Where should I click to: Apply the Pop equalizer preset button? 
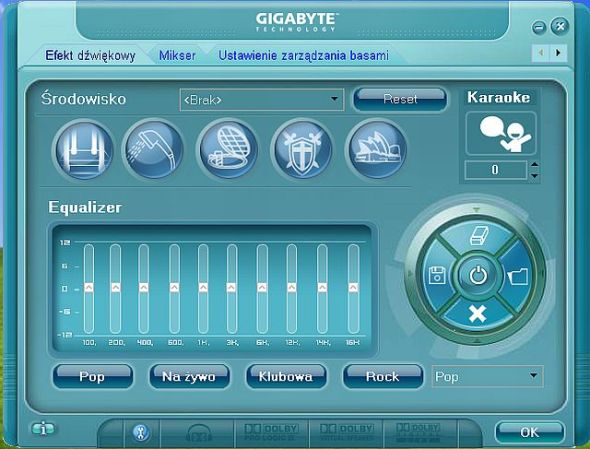pyautogui.click(x=93, y=376)
